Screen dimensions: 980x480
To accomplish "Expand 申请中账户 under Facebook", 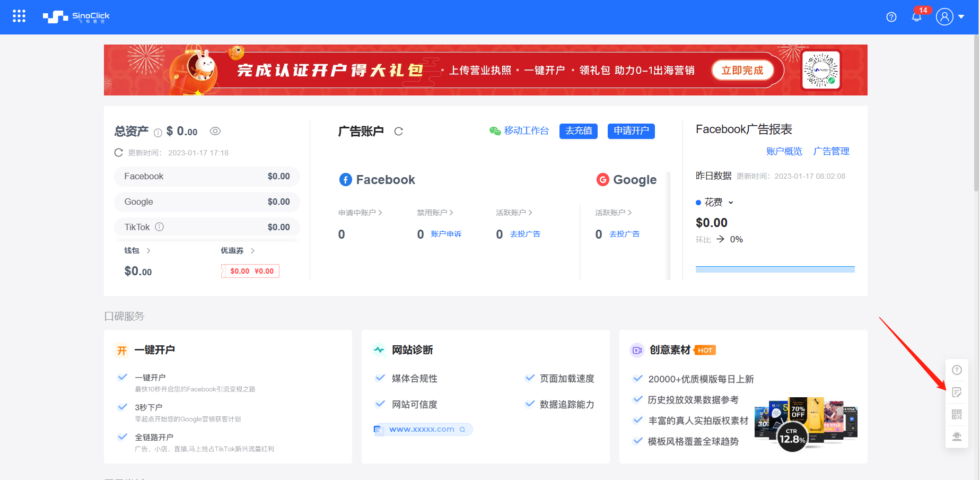I will pos(360,213).
